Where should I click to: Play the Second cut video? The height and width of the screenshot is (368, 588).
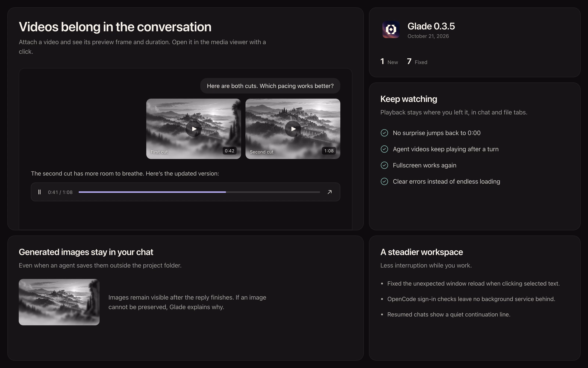coord(293,129)
